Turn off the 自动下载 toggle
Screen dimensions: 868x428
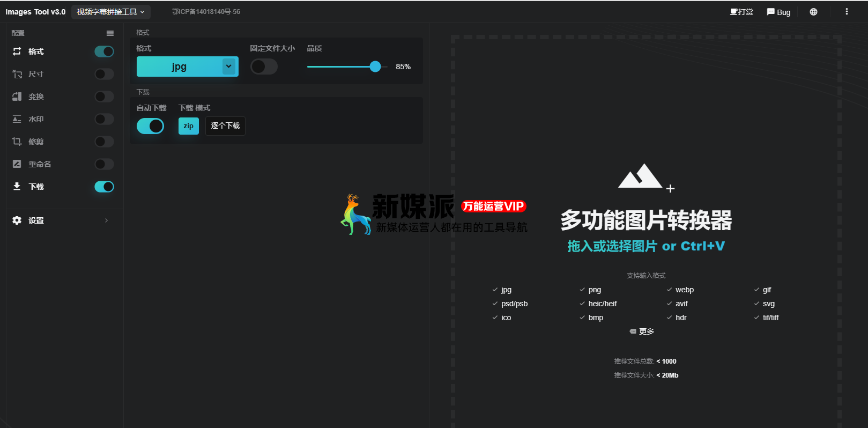[150, 126]
